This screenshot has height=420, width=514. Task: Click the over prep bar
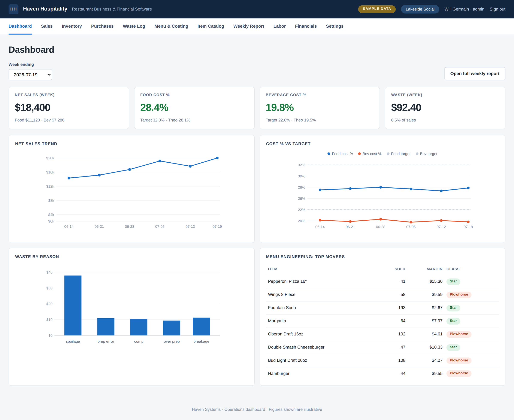click(x=172, y=328)
